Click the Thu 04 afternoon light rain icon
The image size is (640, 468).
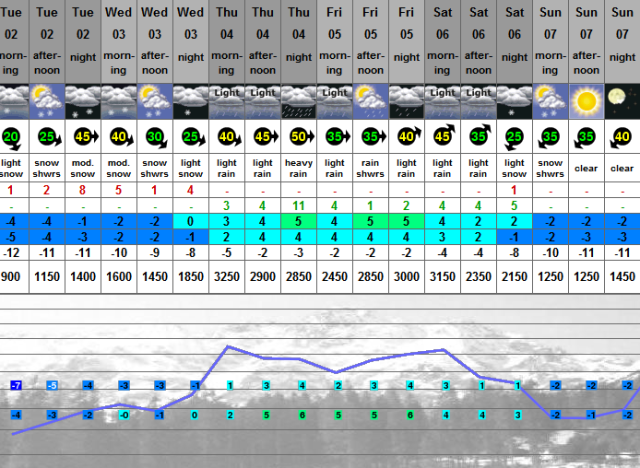point(262,102)
